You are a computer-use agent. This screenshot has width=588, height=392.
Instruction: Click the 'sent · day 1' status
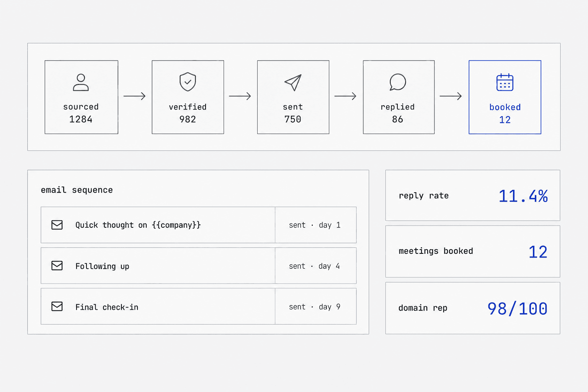point(315,225)
